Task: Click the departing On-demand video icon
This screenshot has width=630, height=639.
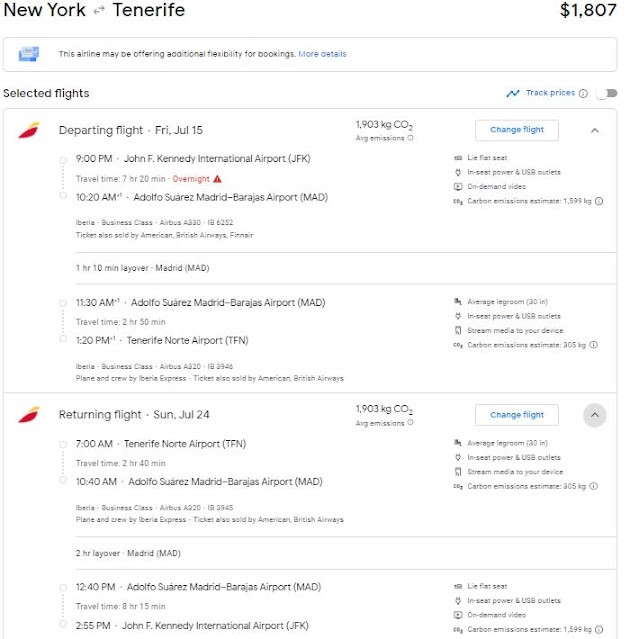Action: (457, 187)
